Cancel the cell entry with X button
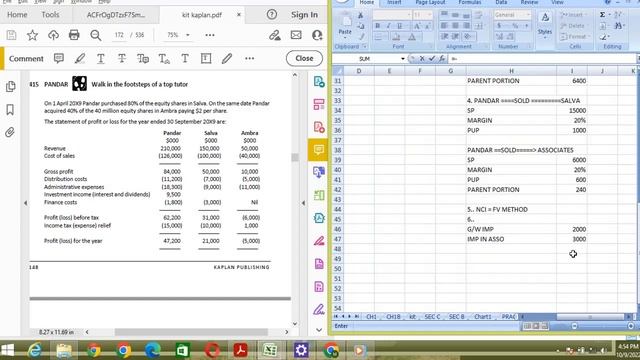 pyautogui.click(x=422, y=59)
